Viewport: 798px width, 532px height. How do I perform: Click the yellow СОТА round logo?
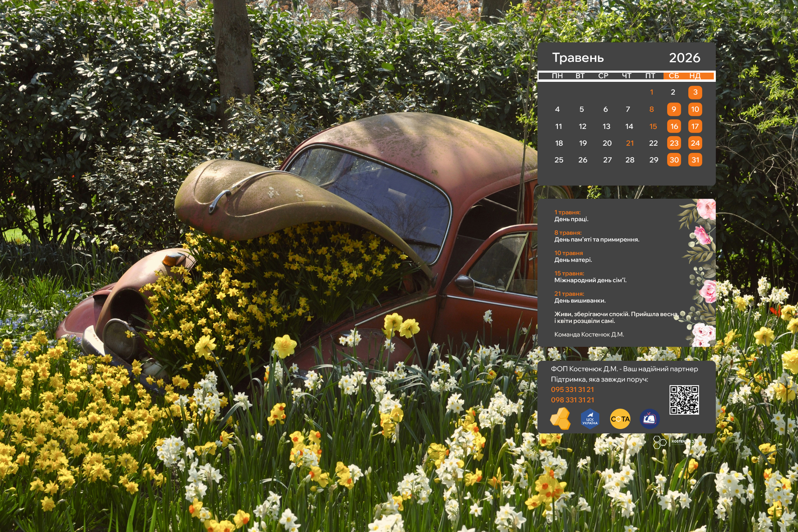620,419
